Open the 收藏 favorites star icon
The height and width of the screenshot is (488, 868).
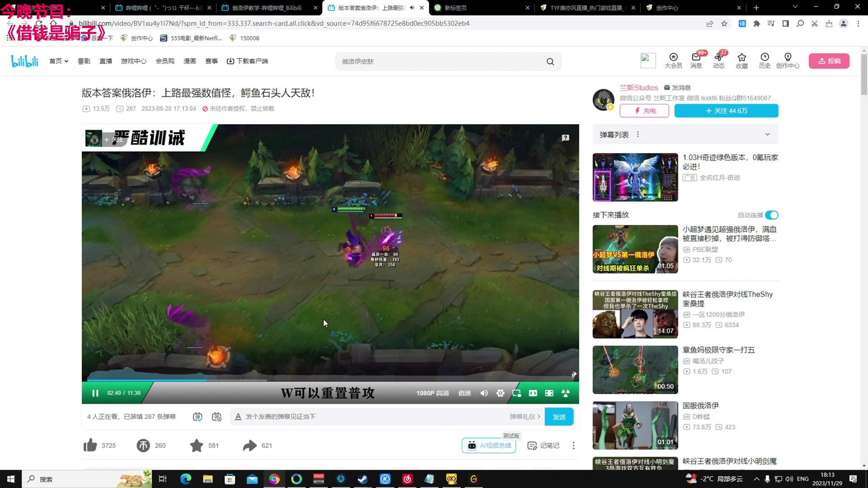pyautogui.click(x=741, y=61)
